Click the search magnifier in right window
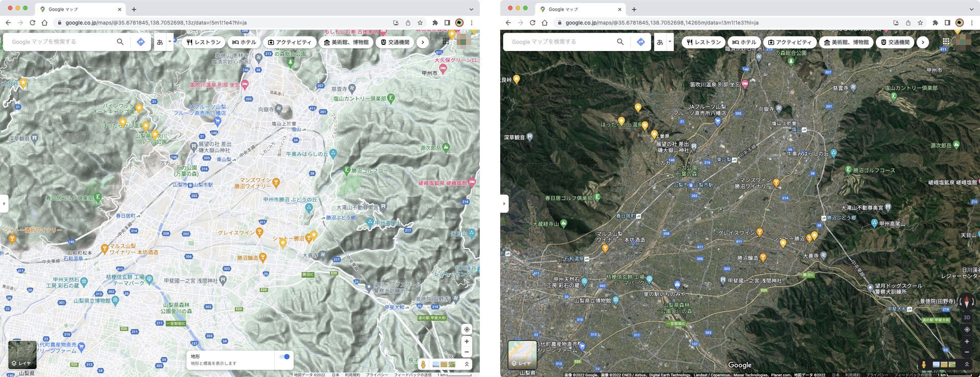Screen dimensions: 980x377 (620, 42)
